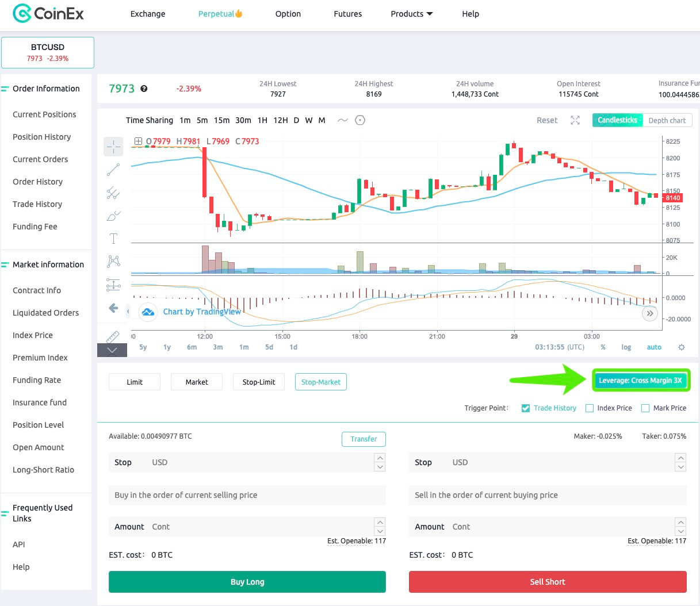
Task: Toggle percent scale on the chart
Action: (603, 347)
